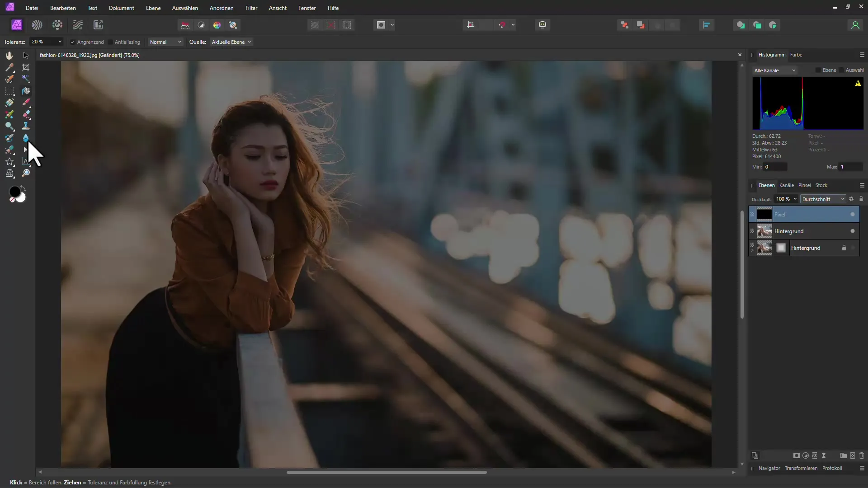Select the Blur Brush droplet tool
Viewport: 868px width, 488px height.
26,138
